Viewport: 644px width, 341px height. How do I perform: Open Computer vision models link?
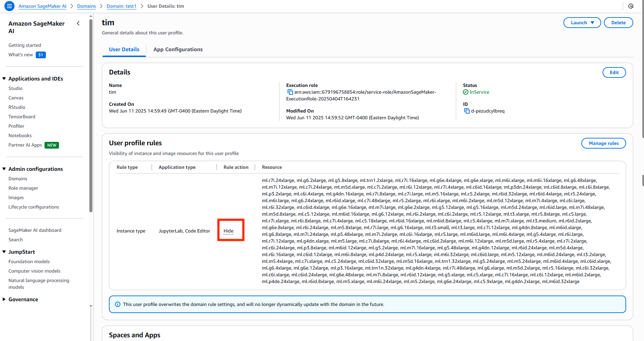[x=34, y=271]
